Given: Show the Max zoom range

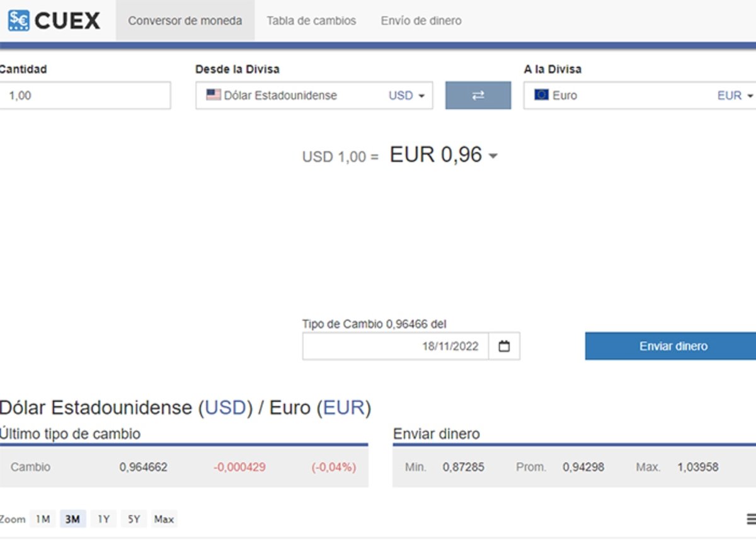Looking at the screenshot, I should pos(164,519).
